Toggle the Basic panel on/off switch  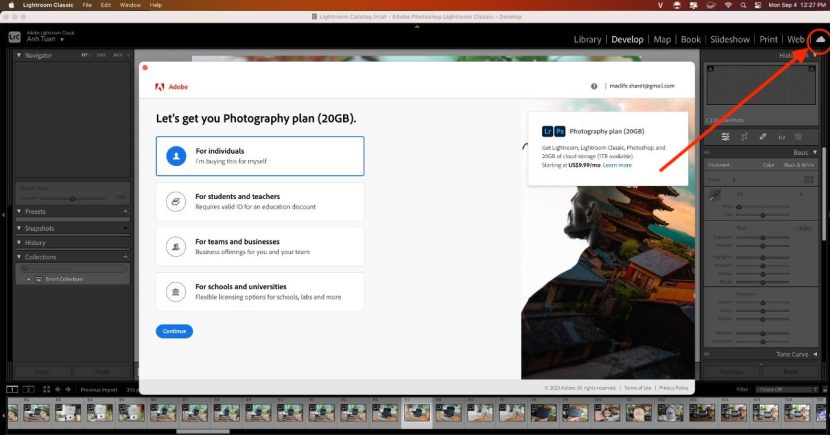point(707,152)
